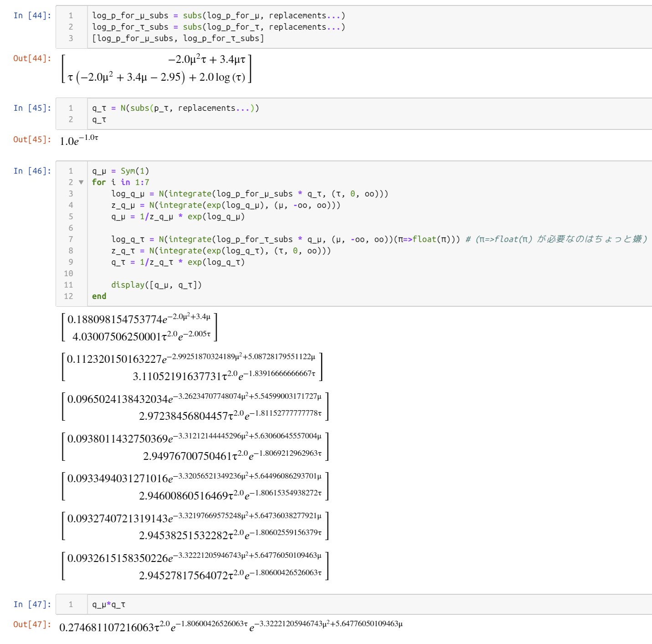Click output value starting 3.11052191637731
Screen dimensions: 652x644
pos(224,376)
